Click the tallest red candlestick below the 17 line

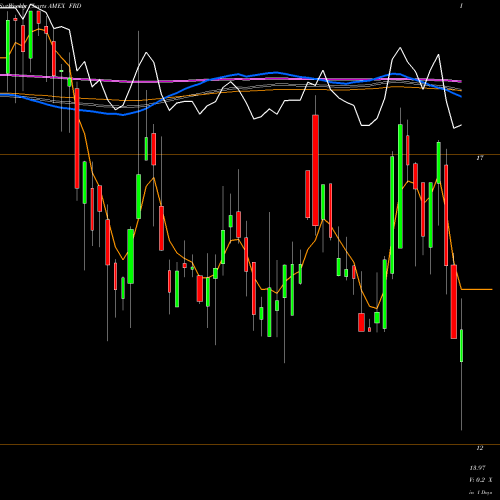[x=446, y=215]
